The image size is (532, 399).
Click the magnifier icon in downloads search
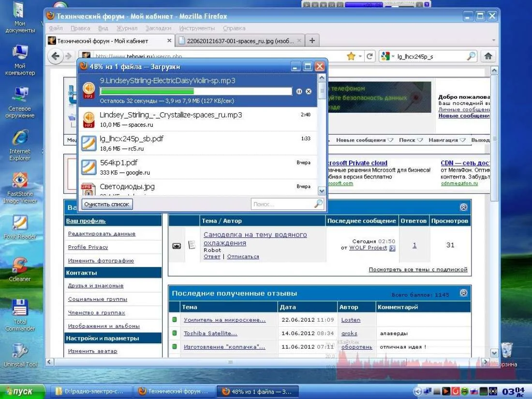point(319,204)
